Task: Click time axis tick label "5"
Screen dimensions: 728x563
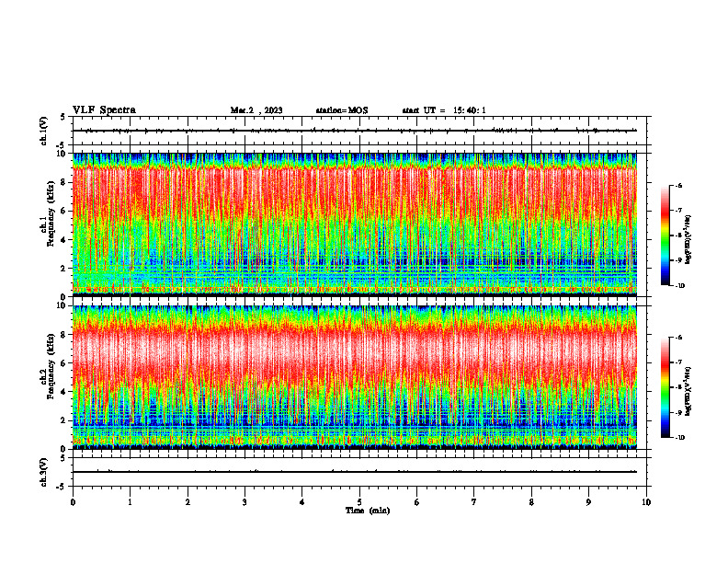Action: 359,502
